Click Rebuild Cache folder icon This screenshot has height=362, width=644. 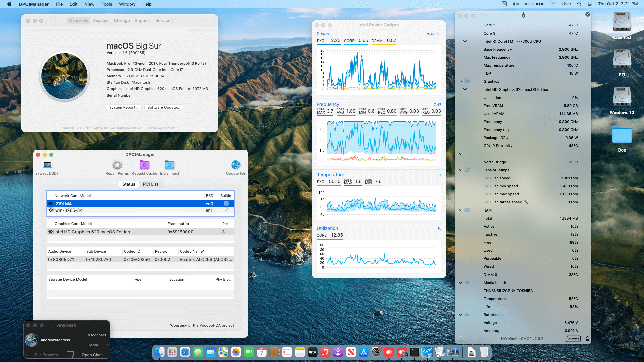(144, 165)
